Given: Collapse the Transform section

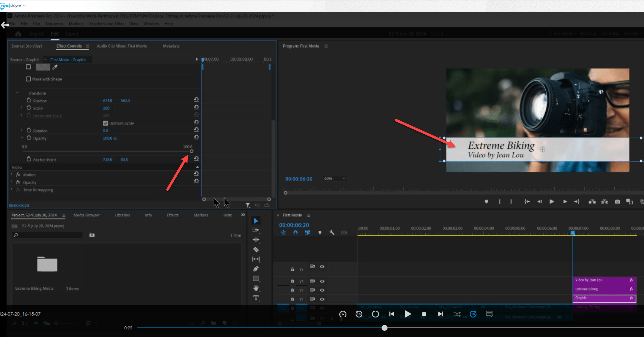Looking at the screenshot, I should click(x=17, y=93).
